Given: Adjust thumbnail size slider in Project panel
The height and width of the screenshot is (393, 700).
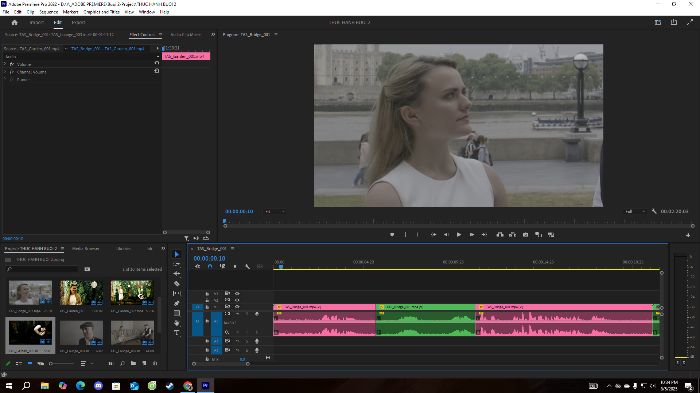Looking at the screenshot, I should pyautogui.click(x=62, y=364).
